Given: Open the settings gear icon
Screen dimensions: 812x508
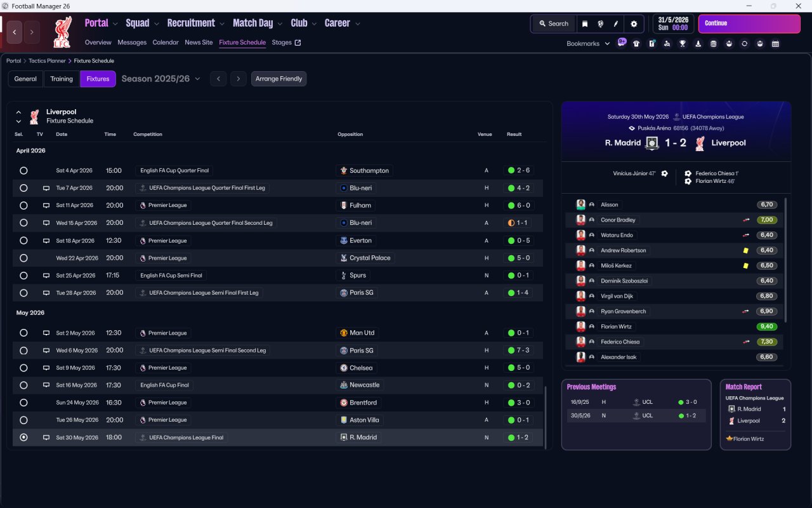Looking at the screenshot, I should click(634, 23).
